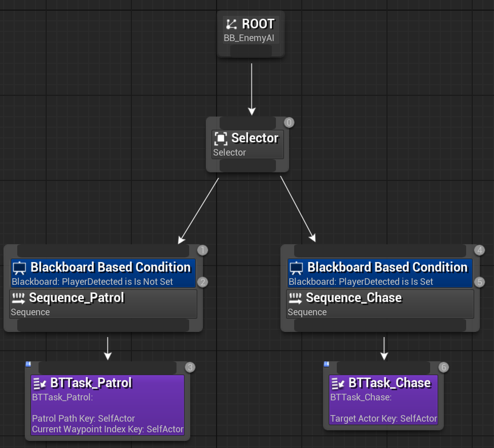The height and width of the screenshot is (448, 494).
Task: Click the blackboard icon on PlayerDetected Is Not Set decorator
Action: pyautogui.click(x=19, y=268)
